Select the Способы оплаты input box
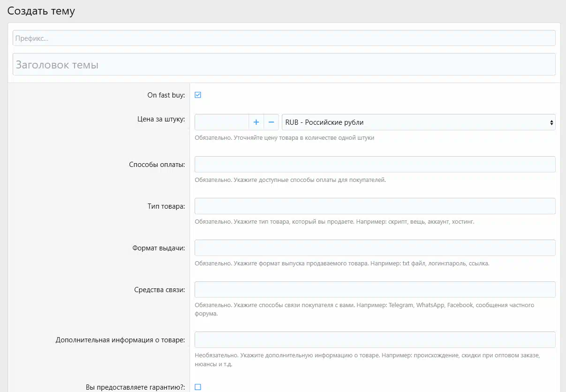 [x=375, y=165]
